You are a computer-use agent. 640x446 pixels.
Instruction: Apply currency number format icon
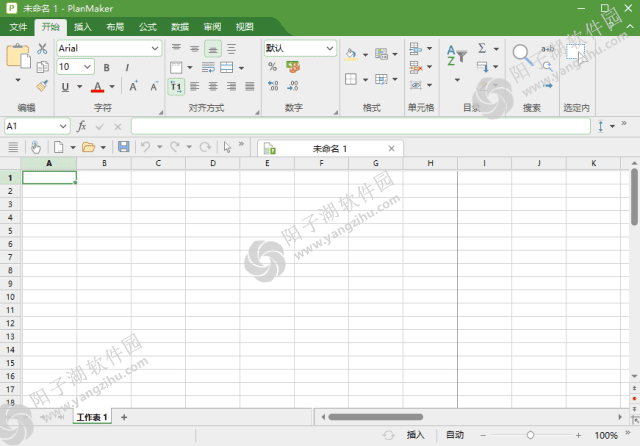[293, 67]
